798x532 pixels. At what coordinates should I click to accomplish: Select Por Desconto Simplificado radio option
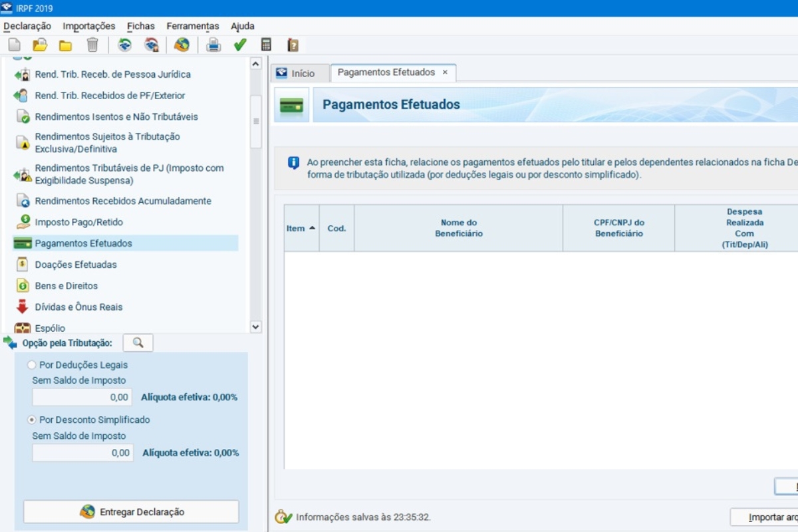pyautogui.click(x=31, y=420)
